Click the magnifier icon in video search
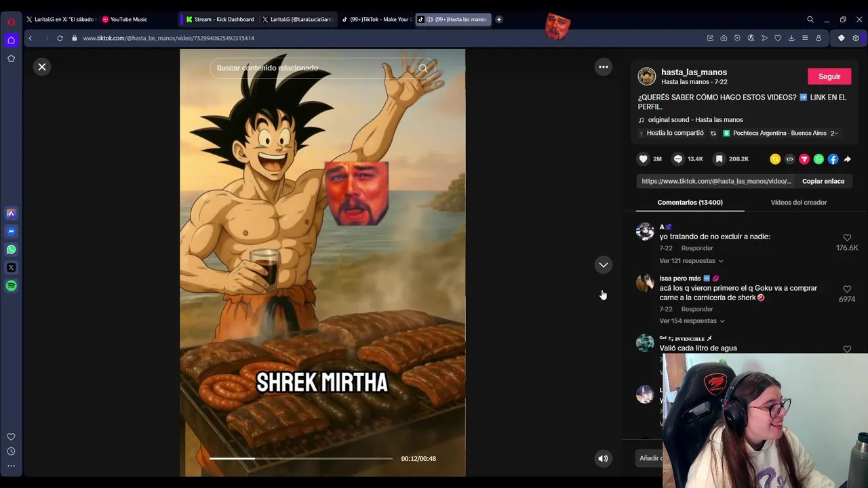The image size is (868, 488). coord(423,68)
